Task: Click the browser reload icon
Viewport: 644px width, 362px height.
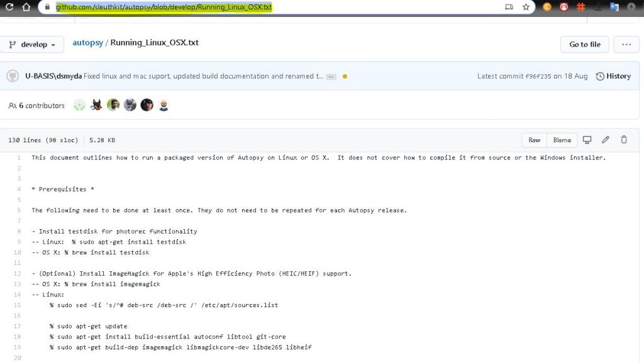Action: tap(9, 7)
